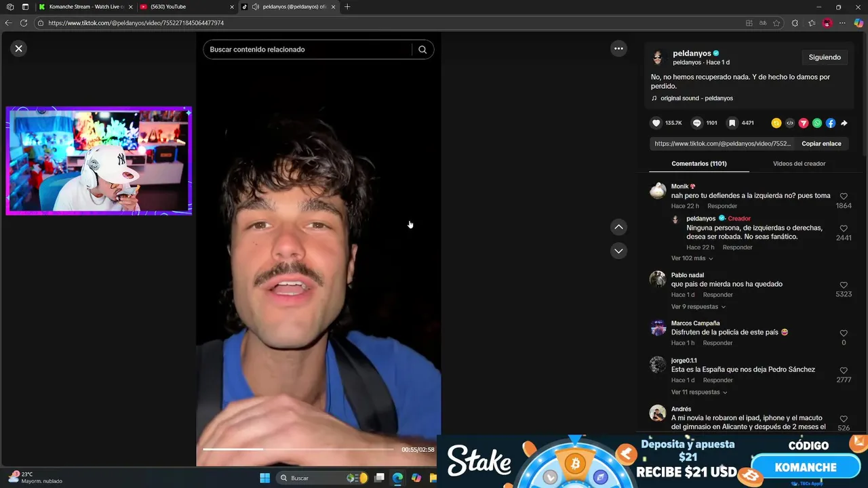Mute the TikTok tab via speaker icon
This screenshot has height=488, width=868.
point(255,7)
